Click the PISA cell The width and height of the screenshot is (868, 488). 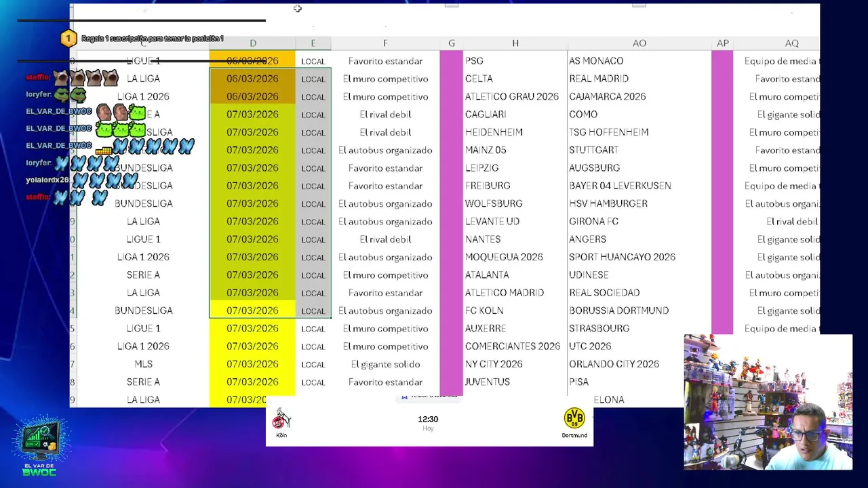point(625,382)
